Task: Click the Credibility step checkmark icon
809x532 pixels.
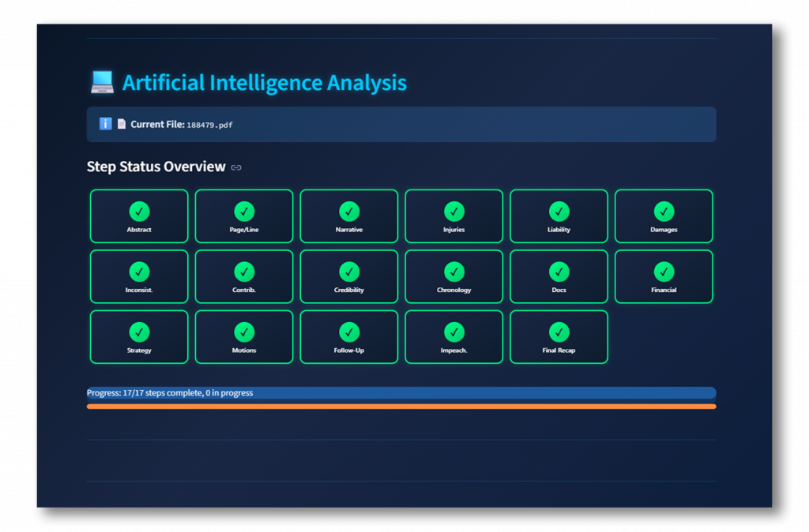Action: click(349, 272)
